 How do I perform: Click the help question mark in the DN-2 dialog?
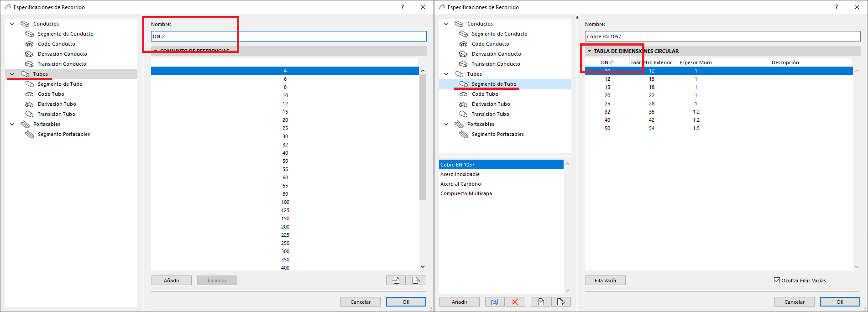pos(402,7)
